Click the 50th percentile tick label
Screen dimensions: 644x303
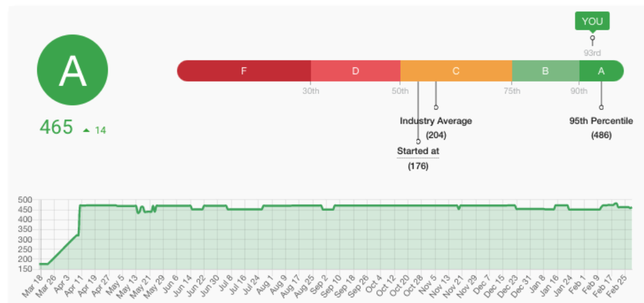tap(401, 91)
